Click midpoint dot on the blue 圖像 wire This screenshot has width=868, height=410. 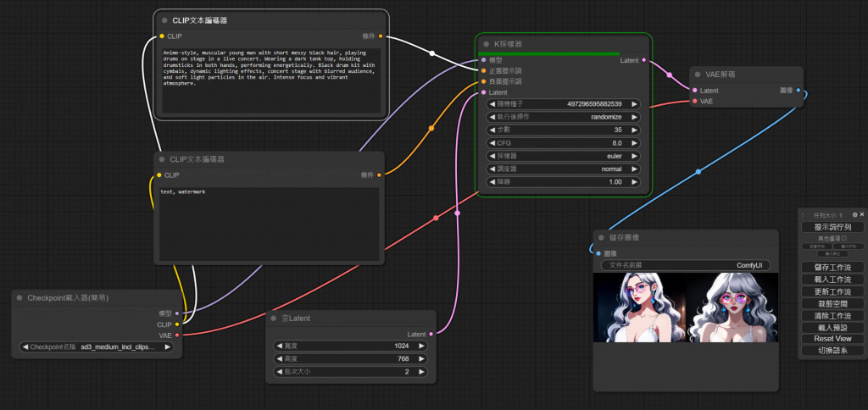698,171
